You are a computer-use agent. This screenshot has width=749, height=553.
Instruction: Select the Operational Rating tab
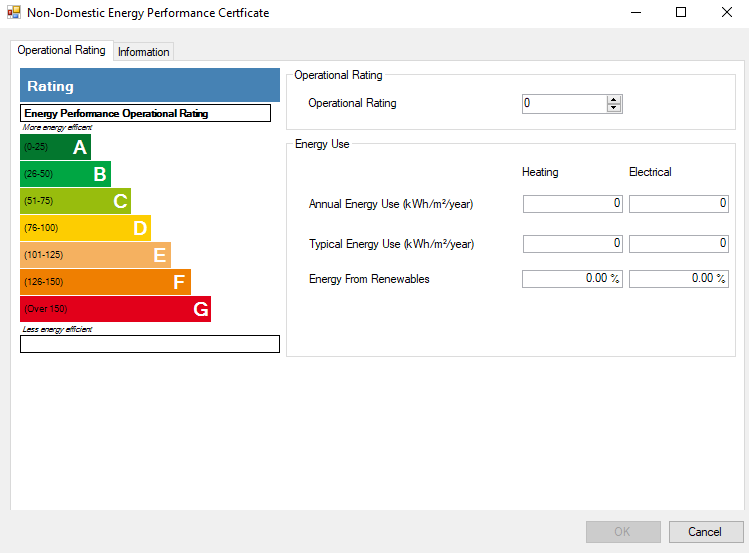tap(61, 50)
